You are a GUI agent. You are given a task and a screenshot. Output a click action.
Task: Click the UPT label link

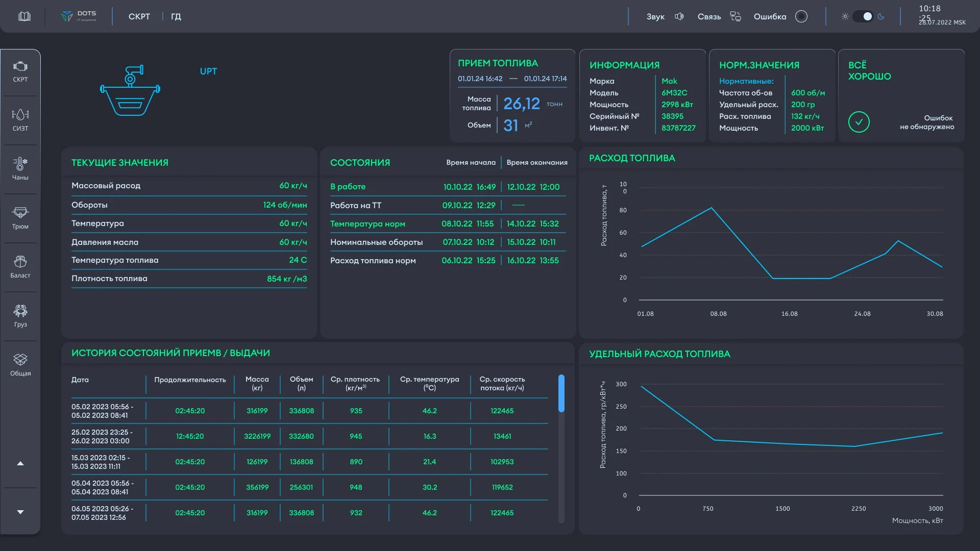pos(208,71)
